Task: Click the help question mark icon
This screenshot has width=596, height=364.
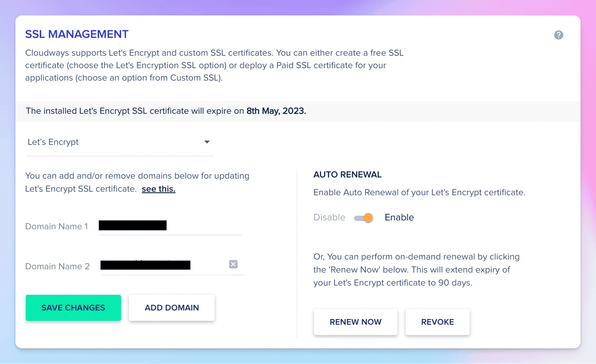Action: pos(558,35)
